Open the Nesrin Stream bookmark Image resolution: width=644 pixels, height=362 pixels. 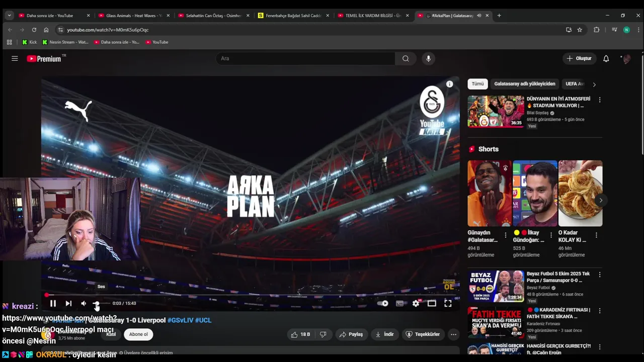point(65,42)
